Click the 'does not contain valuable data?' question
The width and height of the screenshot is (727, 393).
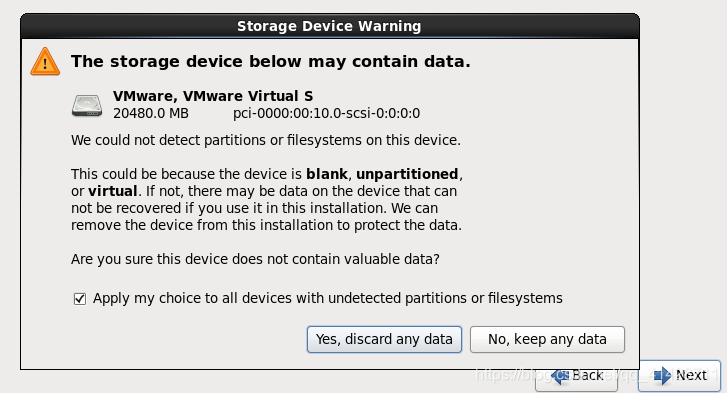255,259
